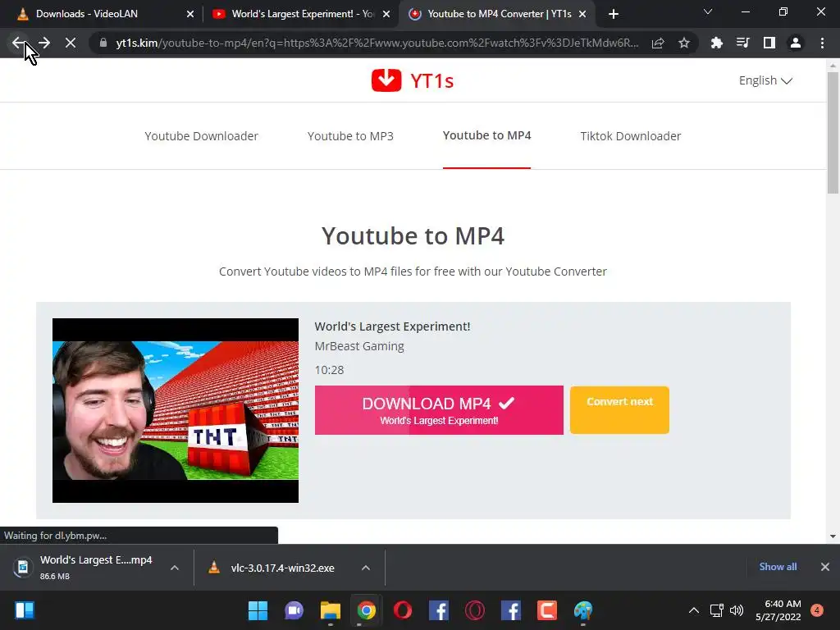This screenshot has width=840, height=630.
Task: Open second Facebook icon on taskbar
Action: click(511, 610)
